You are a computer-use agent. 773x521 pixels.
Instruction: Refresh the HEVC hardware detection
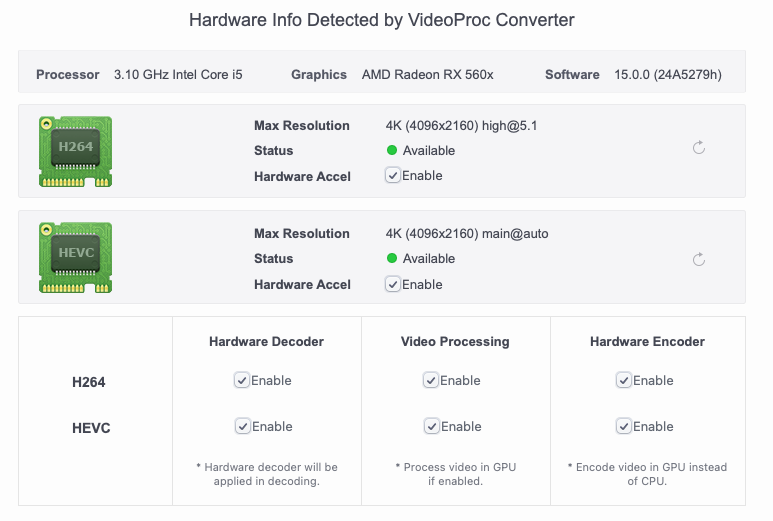pyautogui.click(x=699, y=259)
